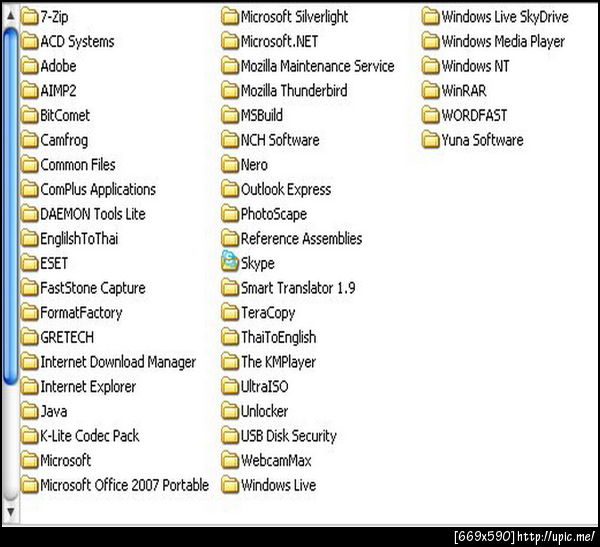Screen dimensions: 600x547
Task: Click Windows Media Player name
Action: coord(503,42)
